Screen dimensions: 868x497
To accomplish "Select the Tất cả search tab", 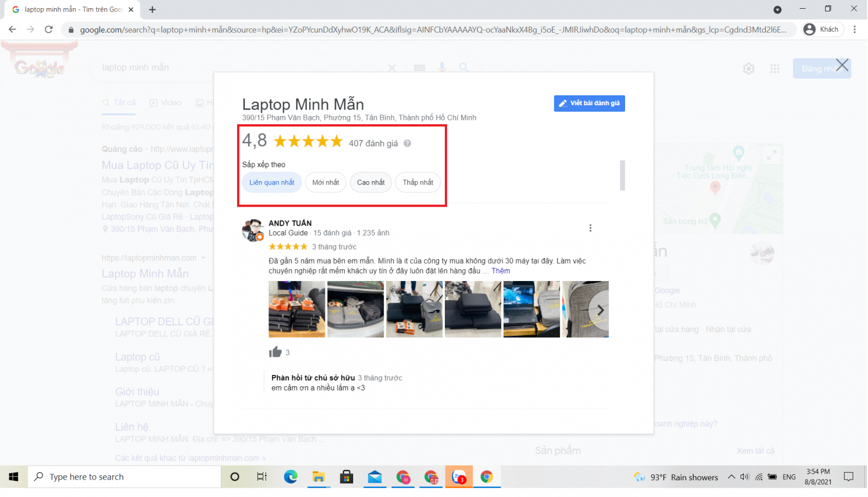I will point(119,103).
